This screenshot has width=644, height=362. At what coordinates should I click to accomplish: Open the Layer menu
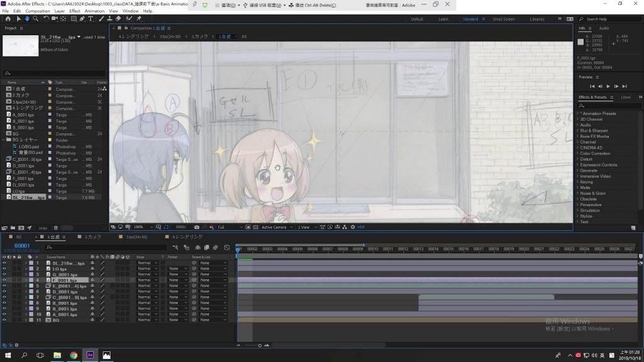click(x=60, y=11)
